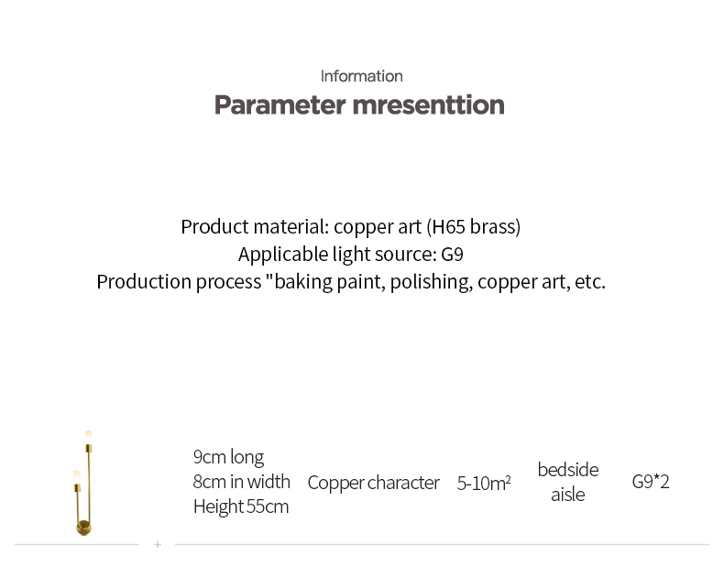This screenshot has height=588, width=724.
Task: Click the '5-10m²' area value
Action: [484, 483]
